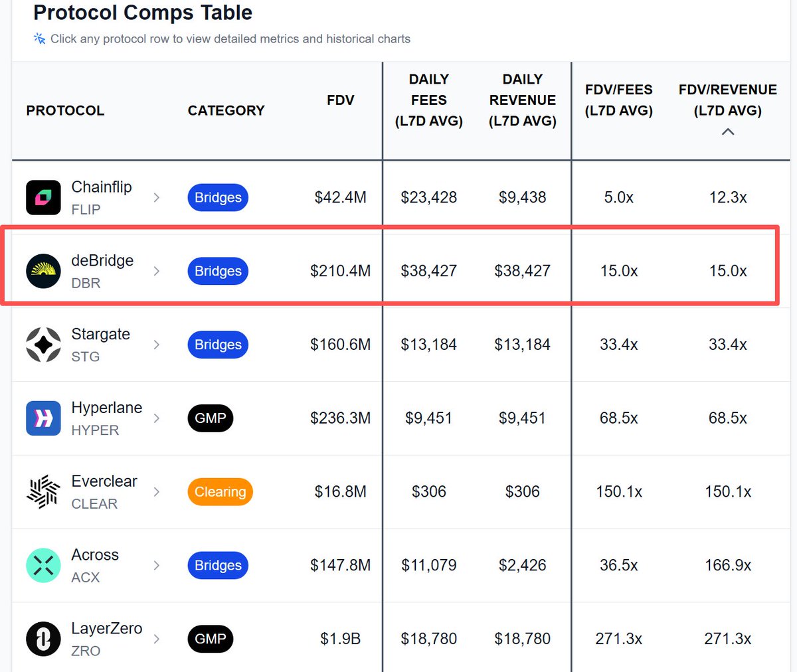Click the Stargate protocol logo
The height and width of the screenshot is (672, 797).
point(43,345)
